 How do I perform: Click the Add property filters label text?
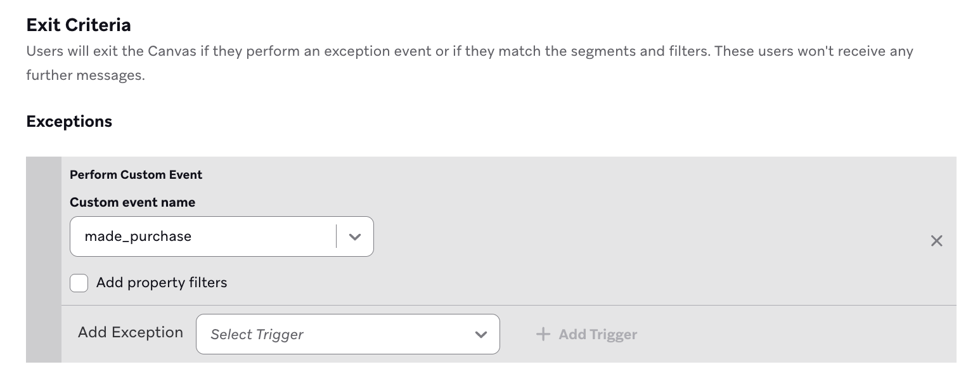point(162,283)
